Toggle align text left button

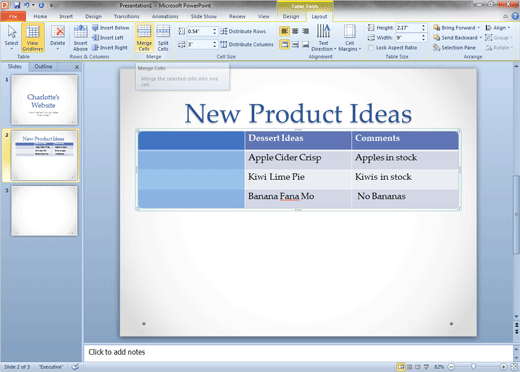[284, 31]
